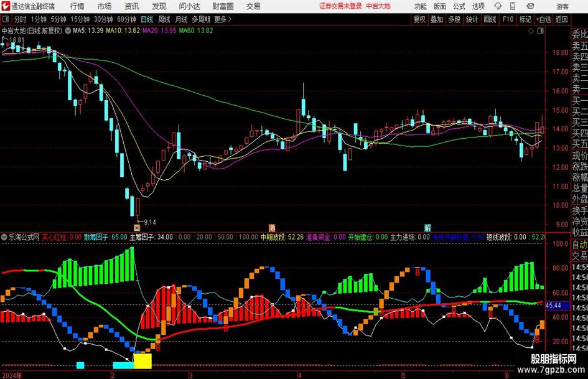This screenshot has width=588, height=379.
Task: Expand the 更多 period options
Action: [x=222, y=19]
